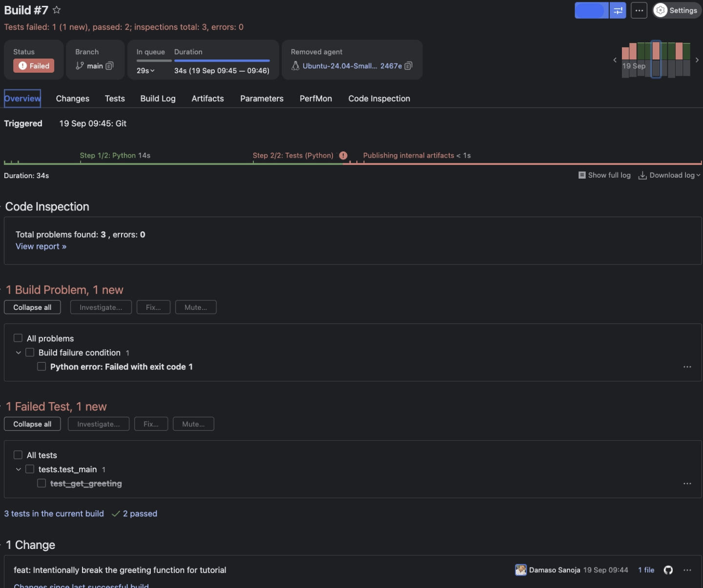
Task: Check the Build failure condition checkbox
Action: point(30,352)
